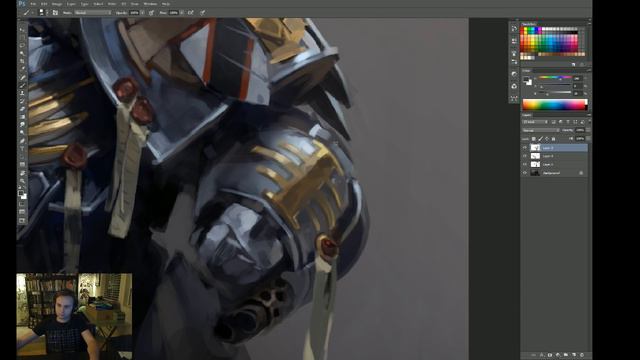Toggle visibility of the Background layer
The height and width of the screenshot is (360, 640).
click(x=525, y=173)
